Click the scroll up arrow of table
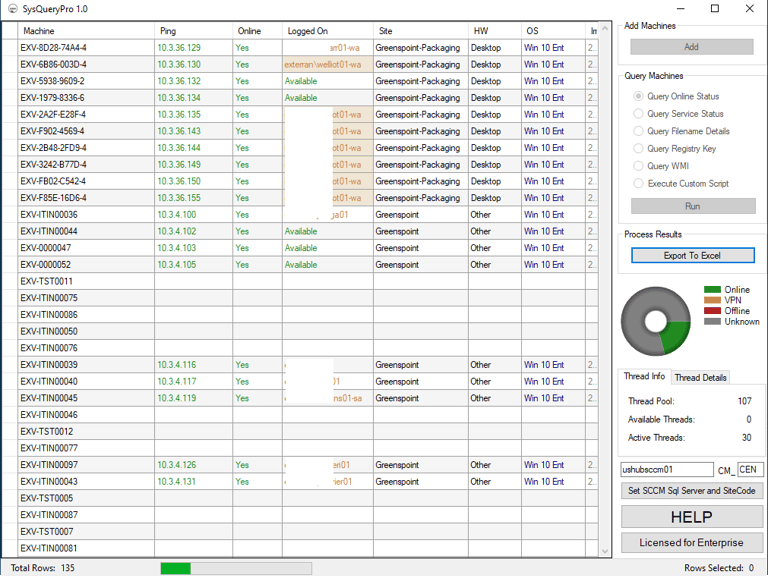The width and height of the screenshot is (768, 576). (x=605, y=28)
